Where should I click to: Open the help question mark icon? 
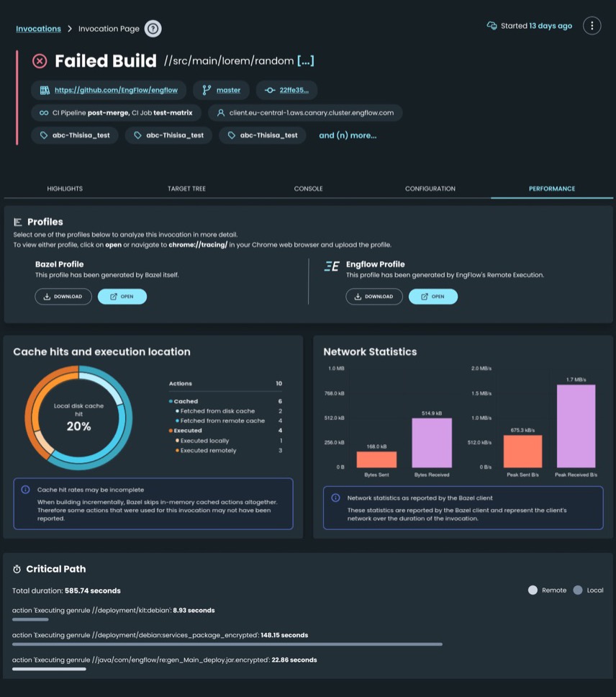(x=153, y=29)
